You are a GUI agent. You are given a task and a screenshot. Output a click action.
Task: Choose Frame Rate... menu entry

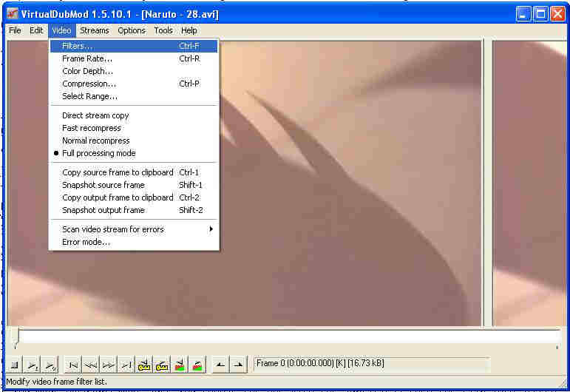pos(134,58)
